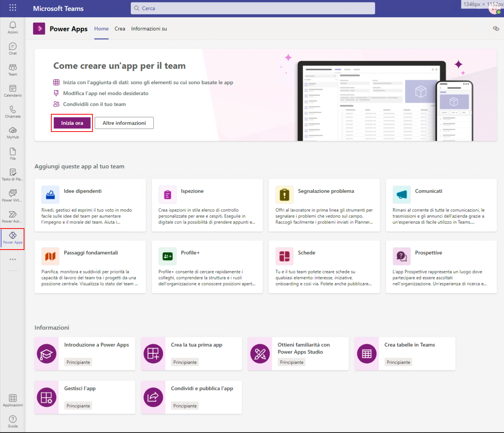The image size is (504, 433).
Task: Open the Segnalazione problema app icon
Action: 284,195
